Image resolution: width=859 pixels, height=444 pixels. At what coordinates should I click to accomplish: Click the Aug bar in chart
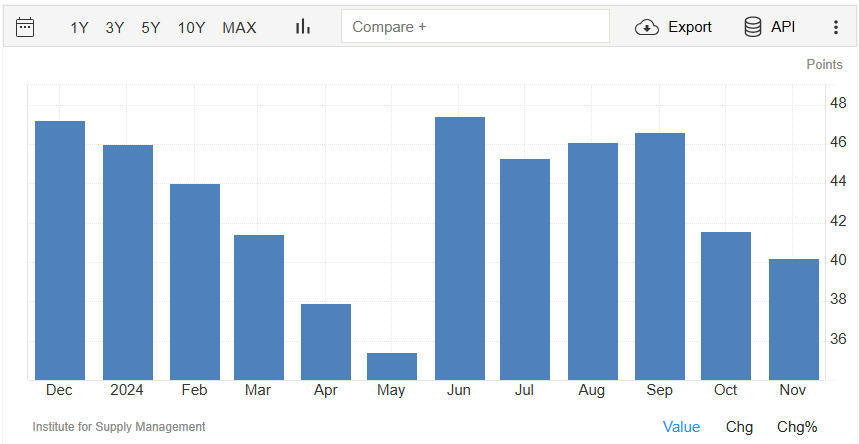pos(593,261)
